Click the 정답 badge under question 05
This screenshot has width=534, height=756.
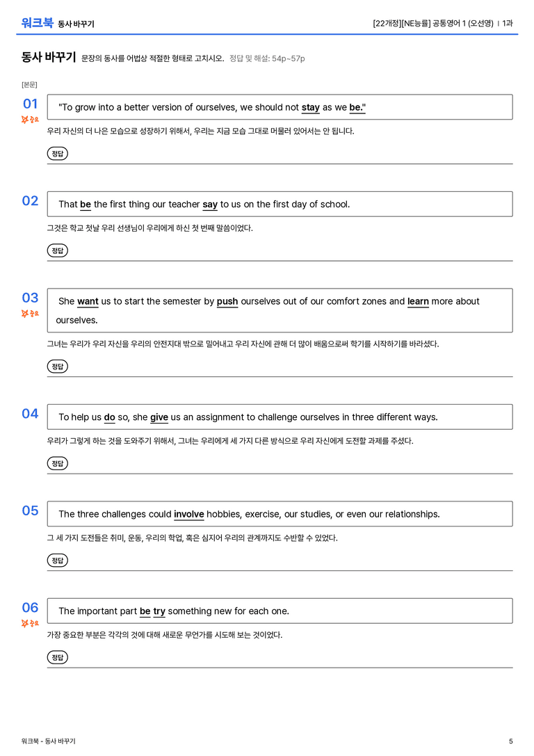point(57,561)
